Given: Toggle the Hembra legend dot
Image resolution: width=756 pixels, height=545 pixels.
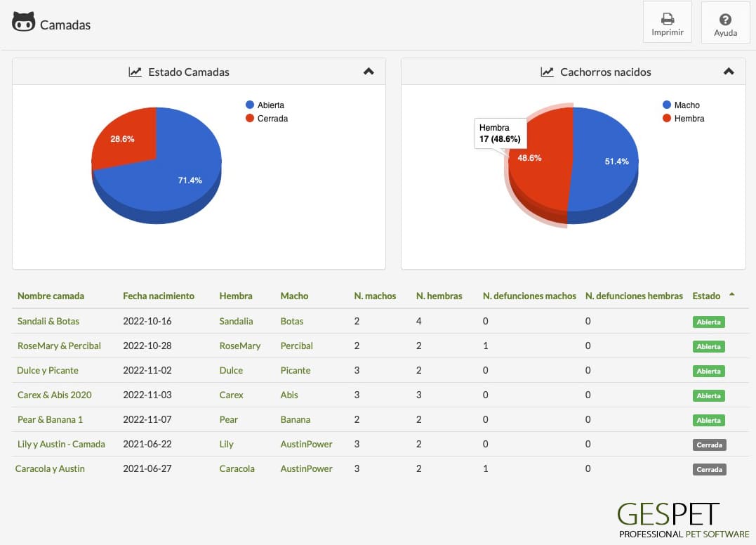Looking at the screenshot, I should click(x=667, y=118).
